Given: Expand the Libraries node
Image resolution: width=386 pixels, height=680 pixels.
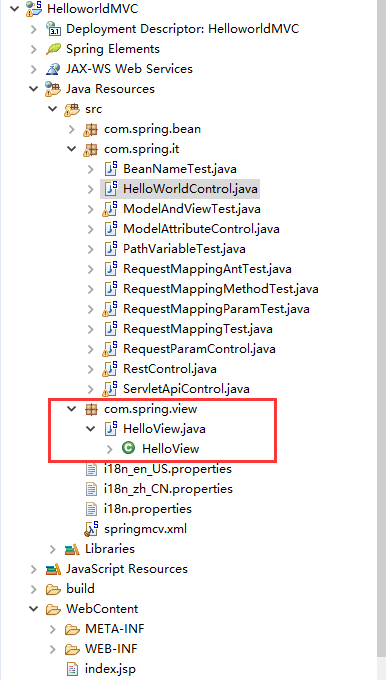Looking at the screenshot, I should [52, 549].
